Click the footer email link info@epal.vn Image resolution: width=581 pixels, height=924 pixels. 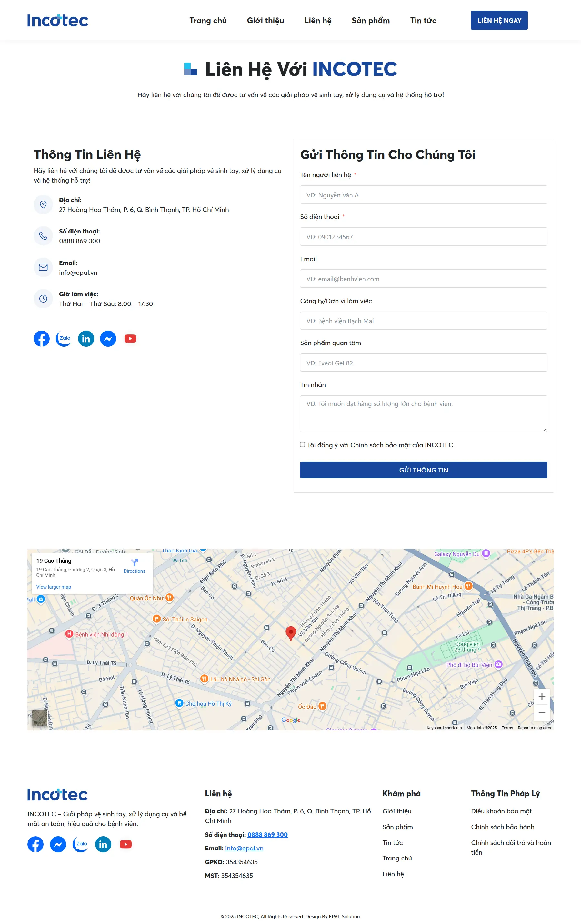click(x=244, y=849)
